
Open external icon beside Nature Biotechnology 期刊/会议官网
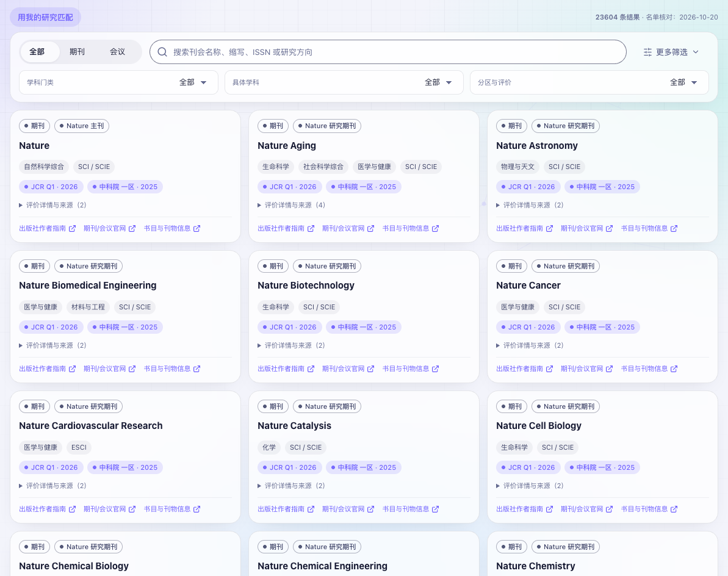click(371, 369)
